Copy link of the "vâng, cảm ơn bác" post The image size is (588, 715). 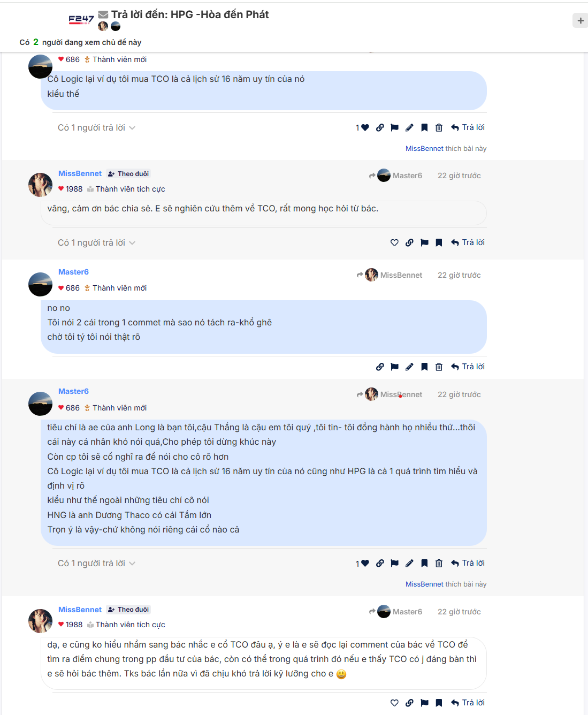[409, 242]
